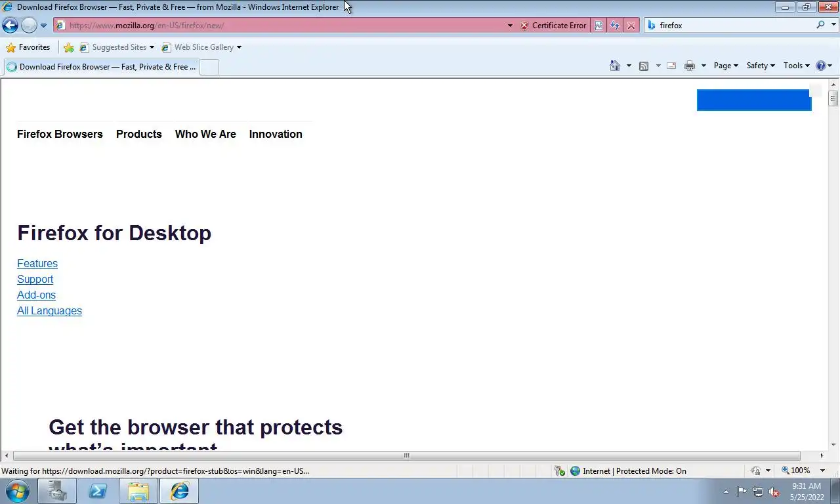The image size is (840, 504).
Task: Click the blue button at page top right
Action: (x=754, y=100)
